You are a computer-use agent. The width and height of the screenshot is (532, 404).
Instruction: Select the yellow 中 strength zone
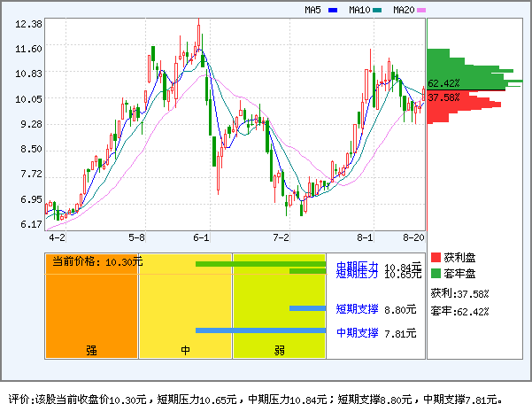pos(186,306)
